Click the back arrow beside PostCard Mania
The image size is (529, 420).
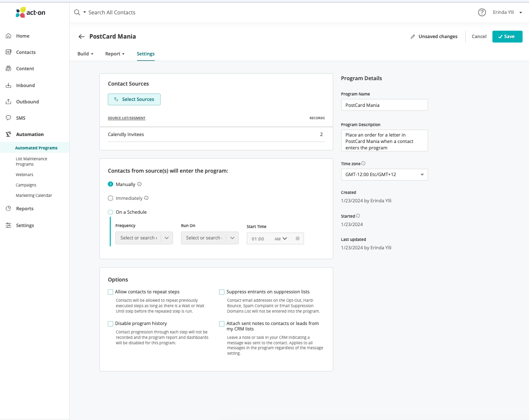(x=81, y=37)
